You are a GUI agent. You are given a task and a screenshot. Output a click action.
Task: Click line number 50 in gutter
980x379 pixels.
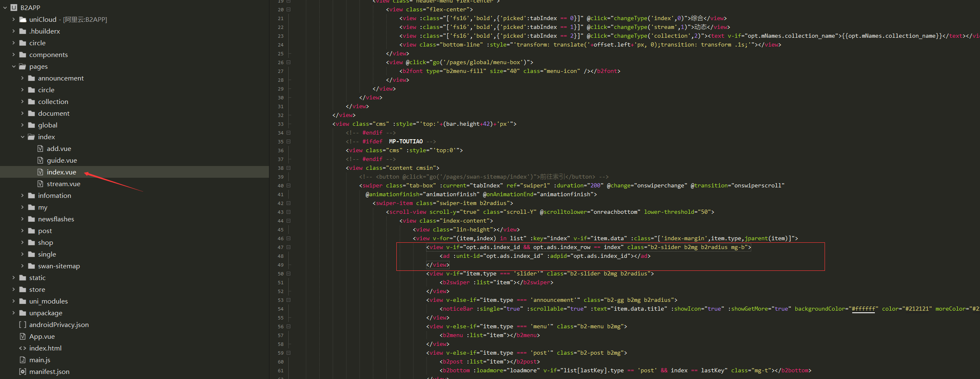point(280,274)
